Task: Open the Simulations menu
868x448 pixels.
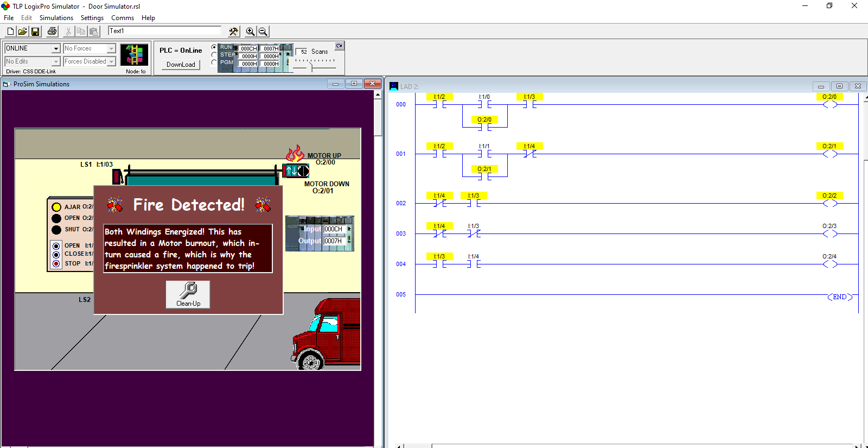Action: click(56, 18)
